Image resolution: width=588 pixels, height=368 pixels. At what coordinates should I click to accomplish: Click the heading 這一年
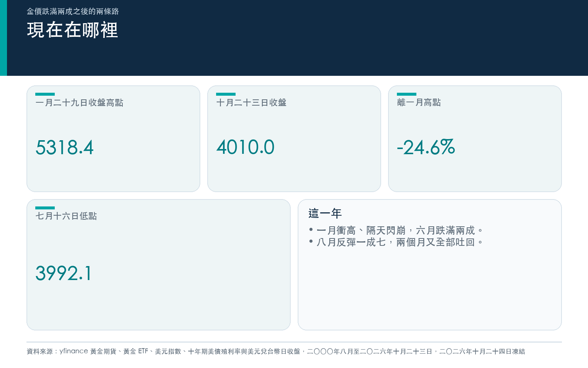[325, 213]
